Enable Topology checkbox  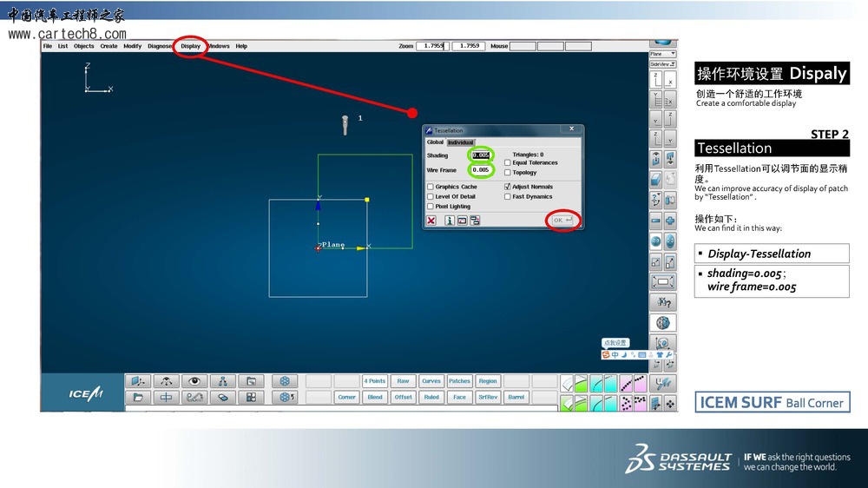tap(508, 172)
